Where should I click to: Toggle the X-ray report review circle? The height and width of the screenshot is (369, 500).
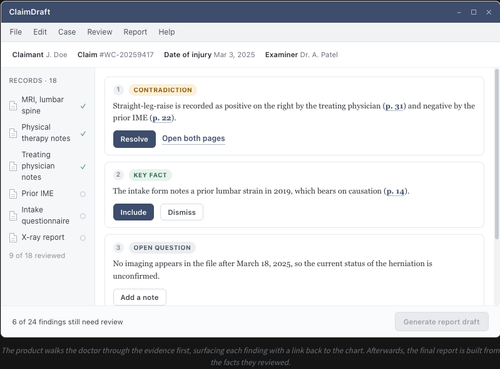tap(83, 238)
